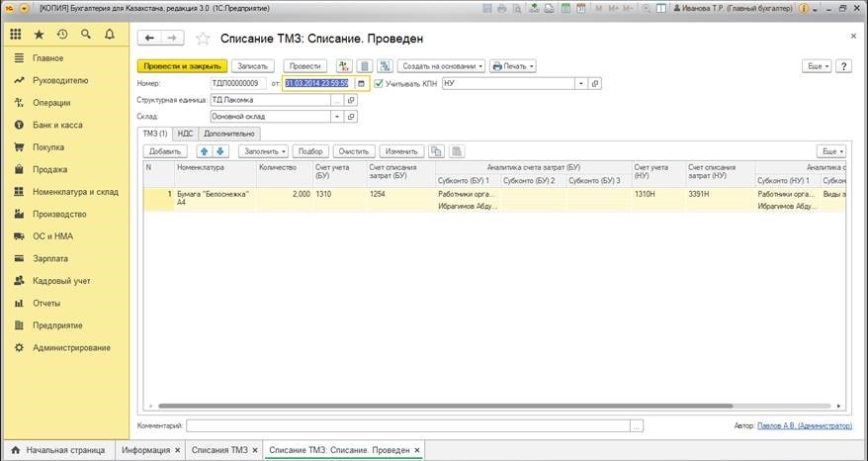
Task: Expand the Заполнить dropdown button
Action: click(x=264, y=151)
